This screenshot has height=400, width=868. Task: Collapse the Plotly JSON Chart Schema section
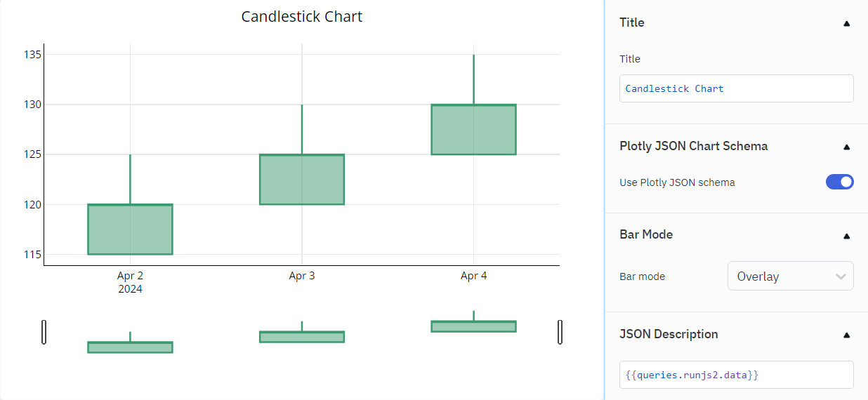846,147
